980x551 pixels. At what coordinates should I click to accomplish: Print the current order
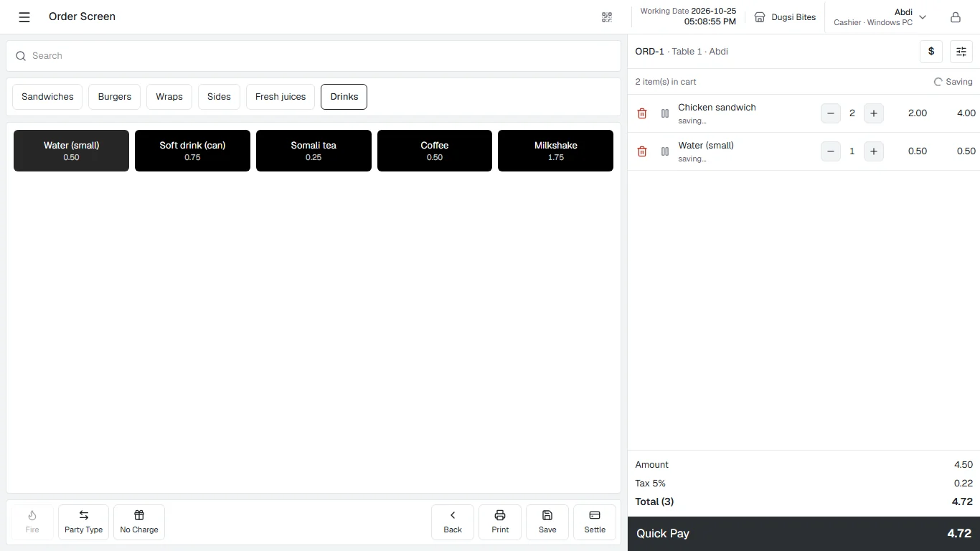point(500,522)
